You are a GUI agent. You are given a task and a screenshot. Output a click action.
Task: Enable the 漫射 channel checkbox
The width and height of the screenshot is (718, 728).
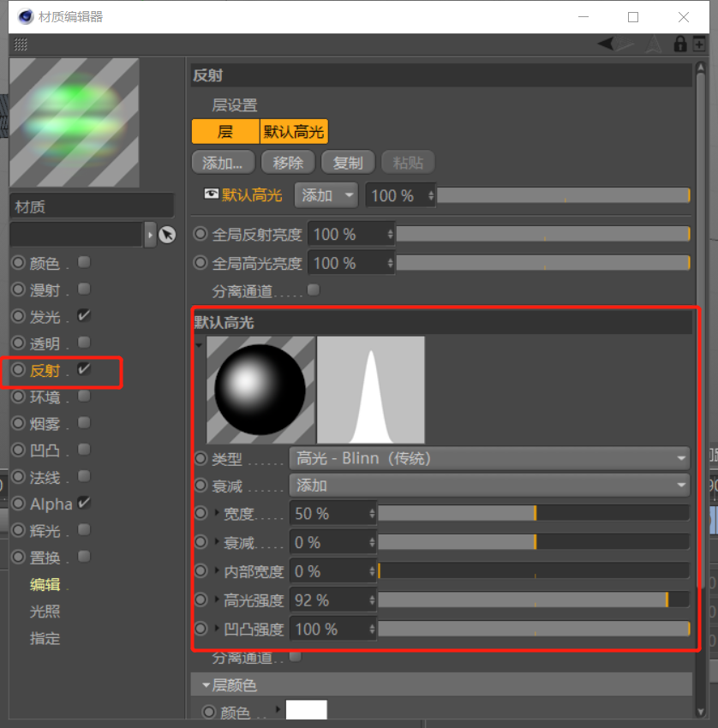click(x=84, y=289)
